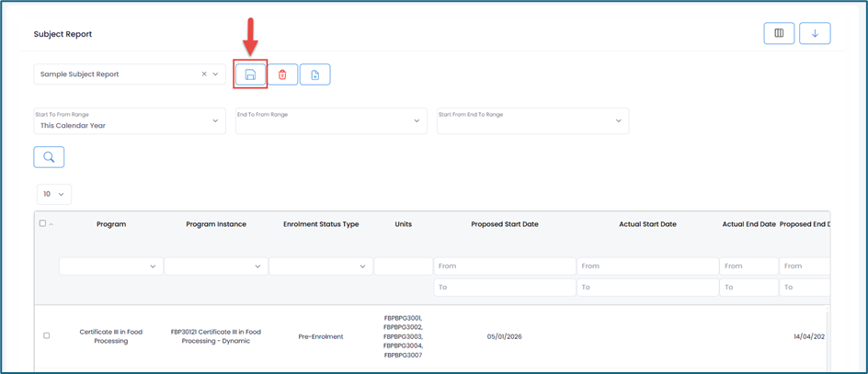Viewport: 868px width, 374px height.
Task: Click Proposed Start Date From field
Action: pyautogui.click(x=505, y=266)
